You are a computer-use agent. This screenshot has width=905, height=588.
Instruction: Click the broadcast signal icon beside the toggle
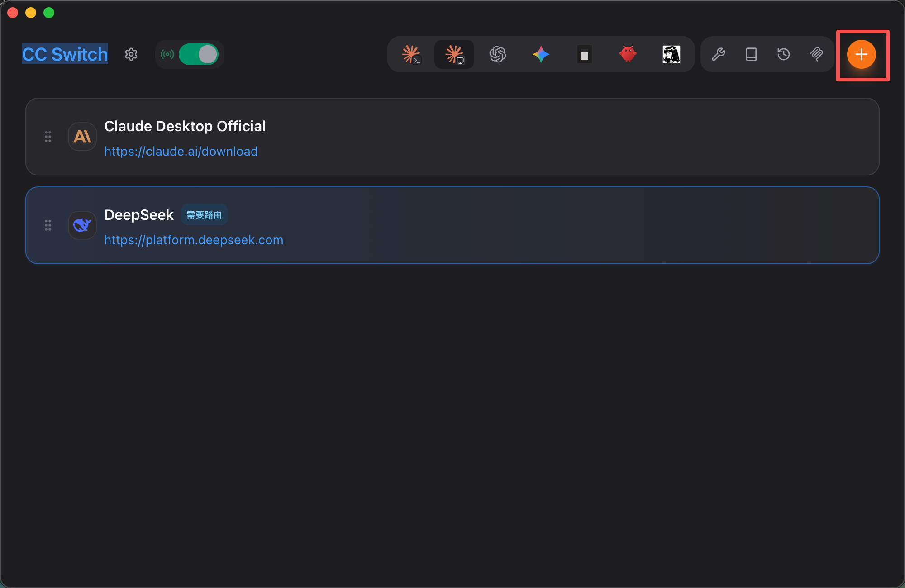[167, 54]
